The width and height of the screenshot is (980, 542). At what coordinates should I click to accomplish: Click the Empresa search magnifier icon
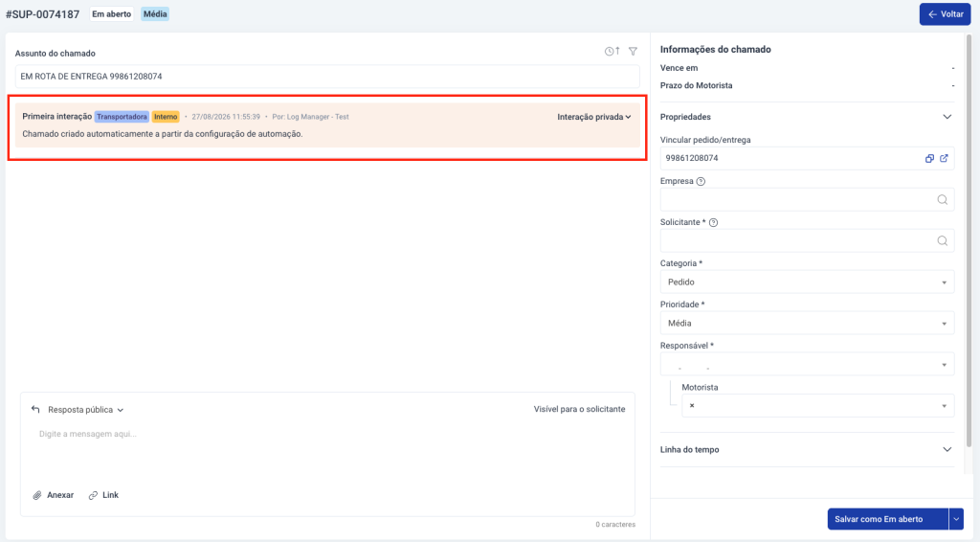pyautogui.click(x=942, y=200)
